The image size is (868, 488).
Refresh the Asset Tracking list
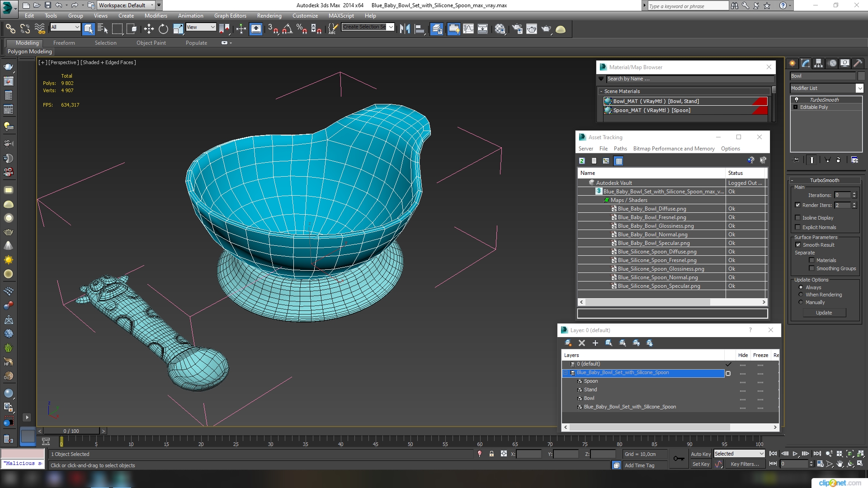pos(582,161)
